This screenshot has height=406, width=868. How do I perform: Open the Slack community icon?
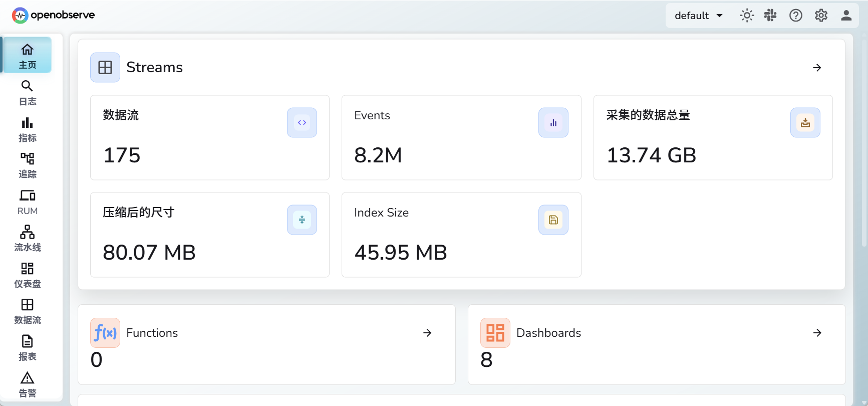(x=770, y=16)
